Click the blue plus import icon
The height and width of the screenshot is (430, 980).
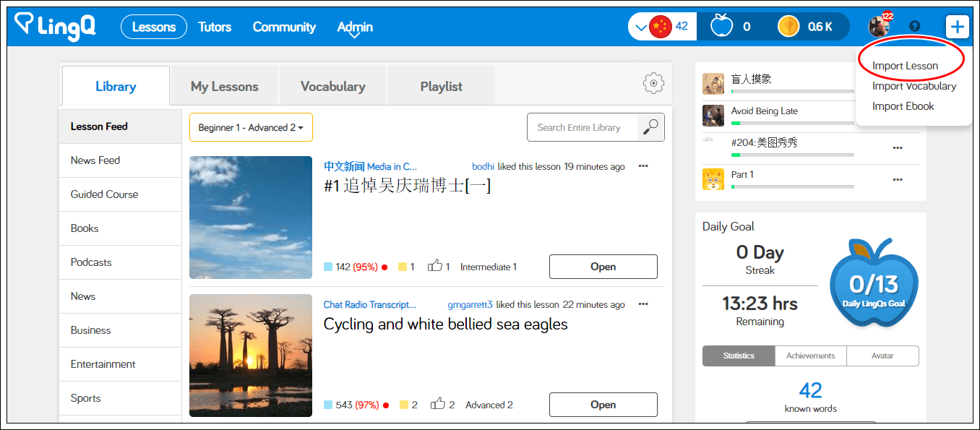click(957, 27)
